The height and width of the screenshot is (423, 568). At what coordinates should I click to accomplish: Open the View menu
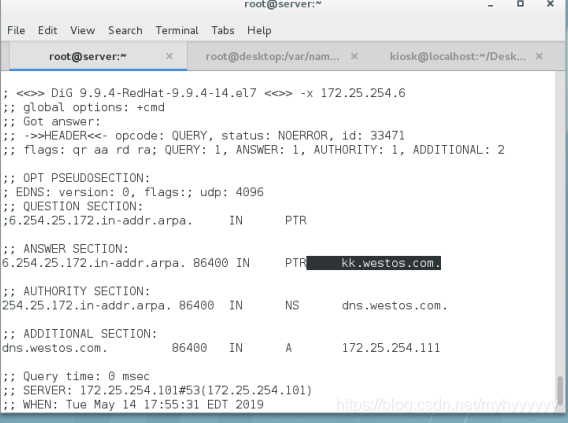(83, 30)
